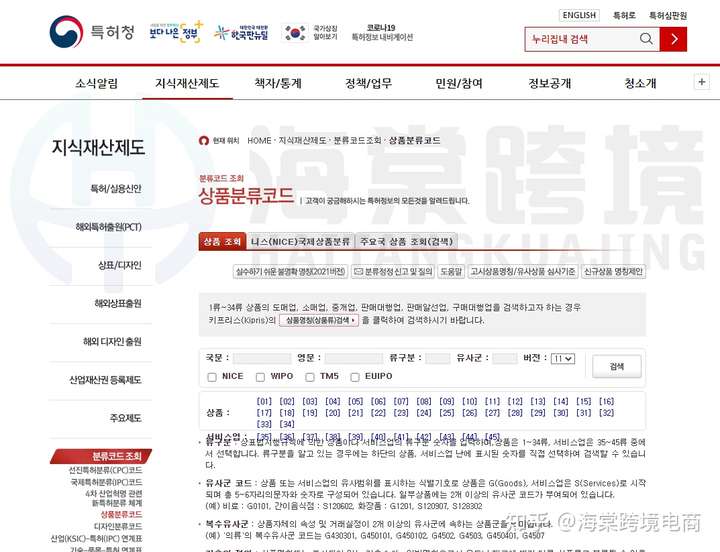The height and width of the screenshot is (552, 720).
Task: Select goods class [34]
Action: pos(287,424)
